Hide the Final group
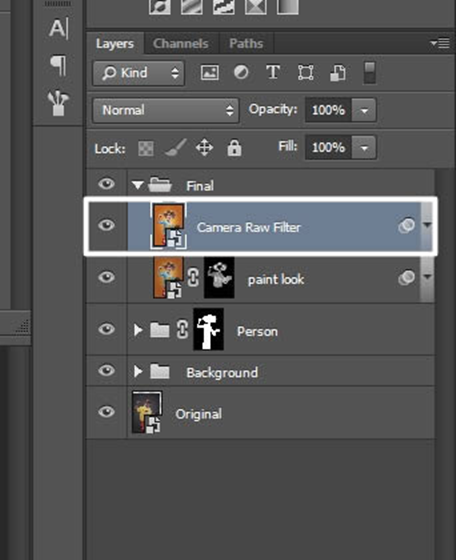The height and width of the screenshot is (560, 456). pos(106,184)
